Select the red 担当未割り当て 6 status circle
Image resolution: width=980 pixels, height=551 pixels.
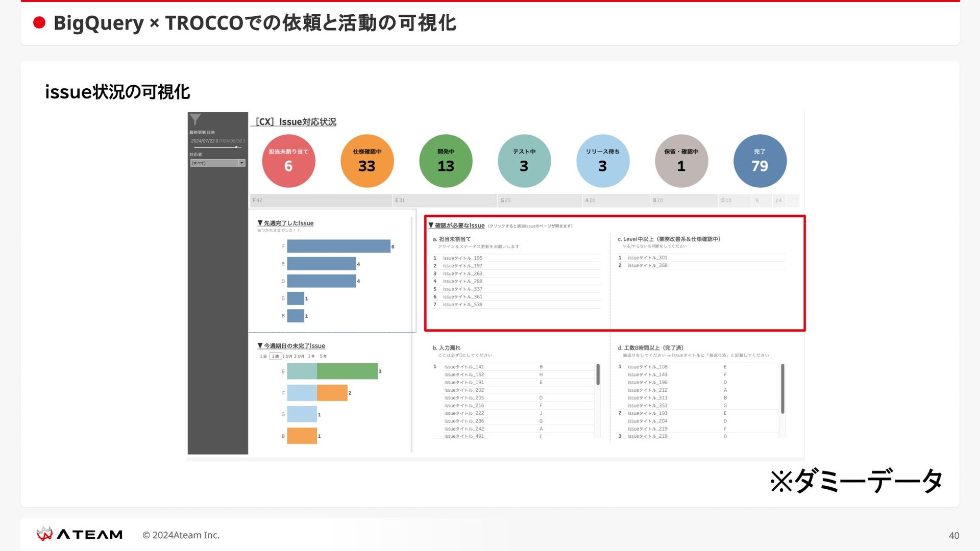[288, 161]
